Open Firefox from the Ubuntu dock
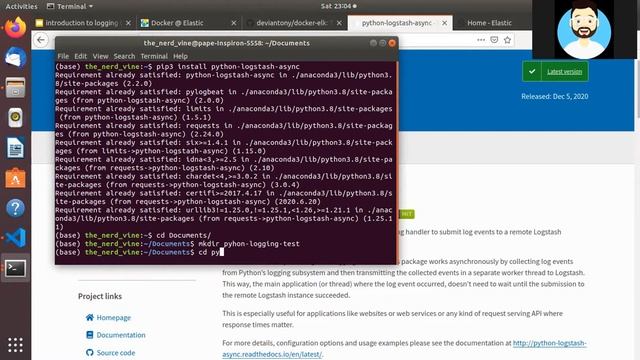The width and height of the screenshot is (640, 360). (16, 28)
